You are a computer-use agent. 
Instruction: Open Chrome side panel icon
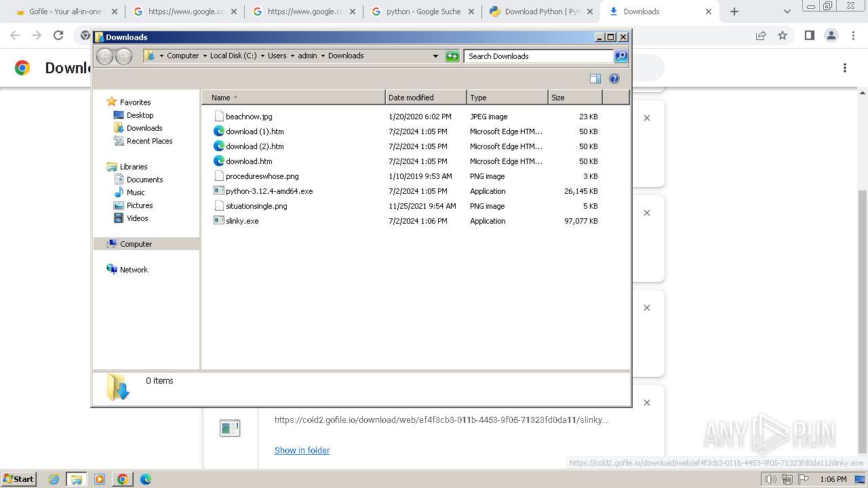[x=809, y=35]
